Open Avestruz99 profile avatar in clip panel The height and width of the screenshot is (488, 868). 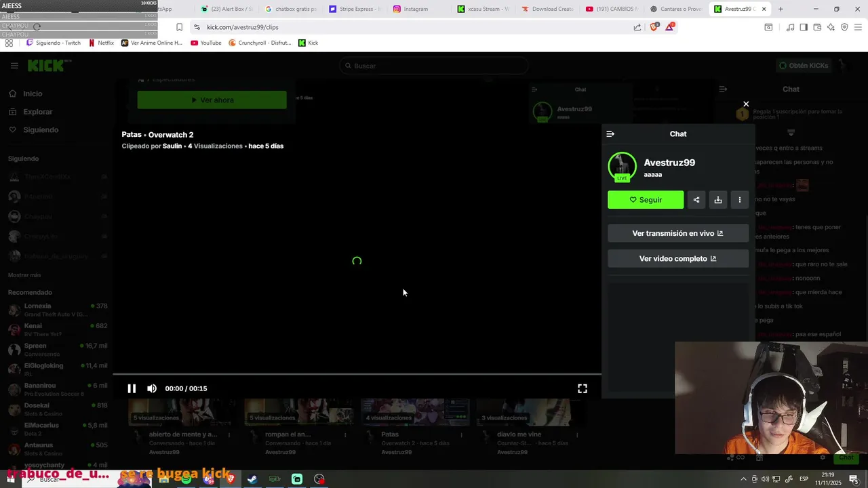(x=622, y=167)
